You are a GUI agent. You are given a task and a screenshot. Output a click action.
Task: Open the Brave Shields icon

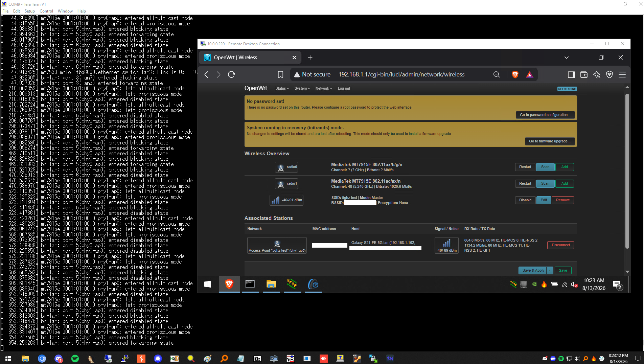[x=515, y=74]
